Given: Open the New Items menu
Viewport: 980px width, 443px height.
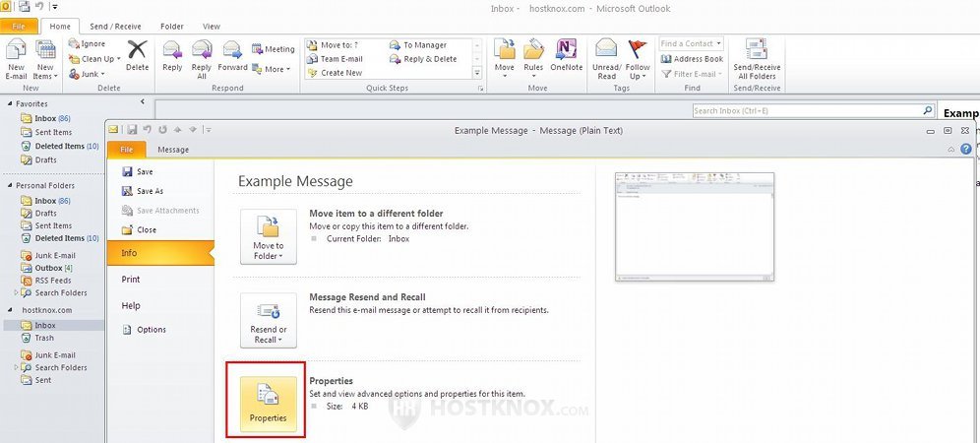Looking at the screenshot, I should [45, 59].
